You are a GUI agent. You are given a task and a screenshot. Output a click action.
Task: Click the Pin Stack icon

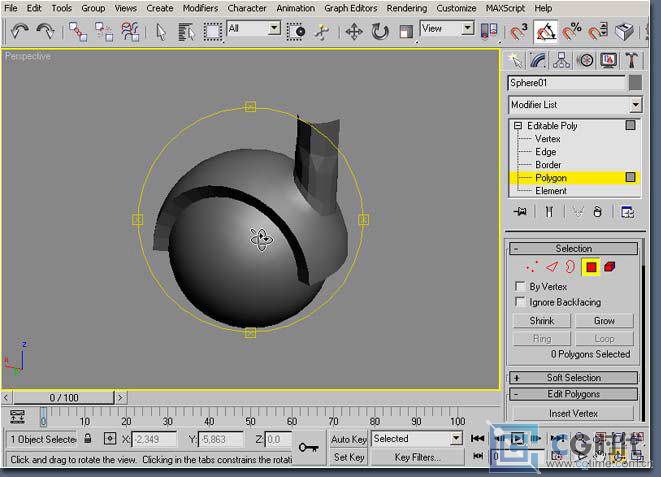point(520,212)
